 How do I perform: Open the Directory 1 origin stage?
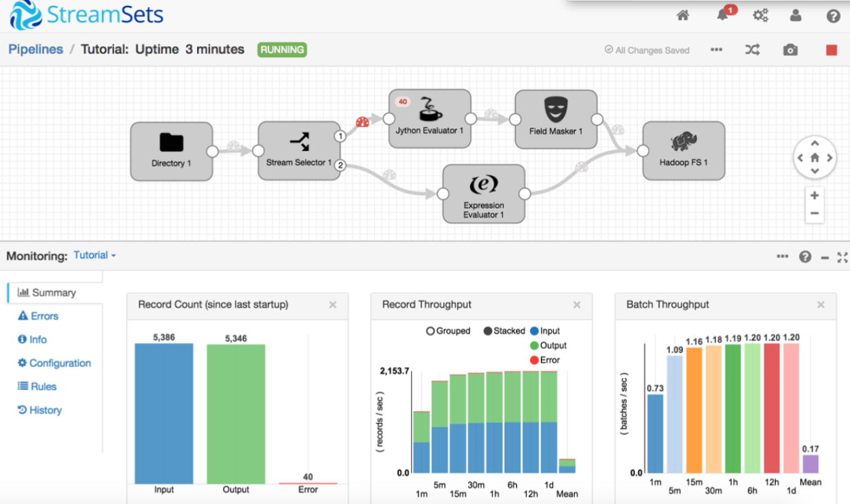point(171,151)
